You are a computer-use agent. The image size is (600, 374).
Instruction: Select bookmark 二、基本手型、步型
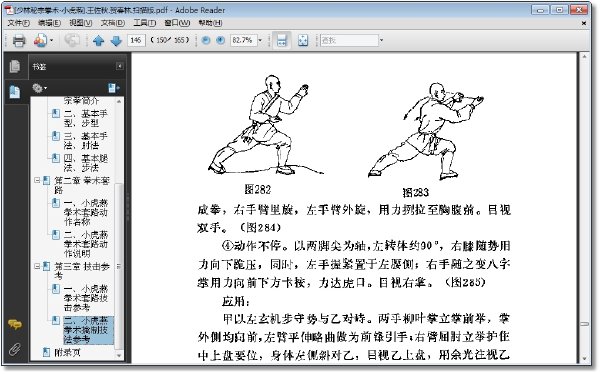pyautogui.click(x=86, y=118)
